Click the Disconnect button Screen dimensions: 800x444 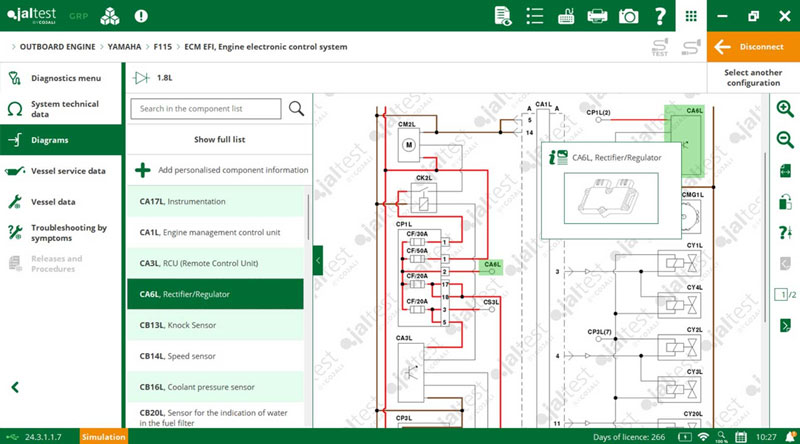753,47
